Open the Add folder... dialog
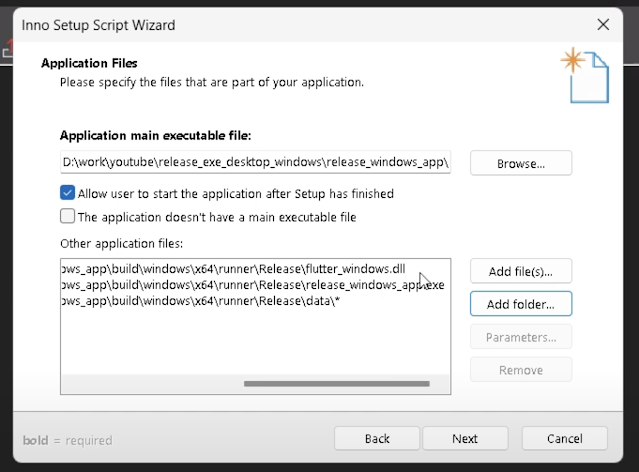 [521, 303]
